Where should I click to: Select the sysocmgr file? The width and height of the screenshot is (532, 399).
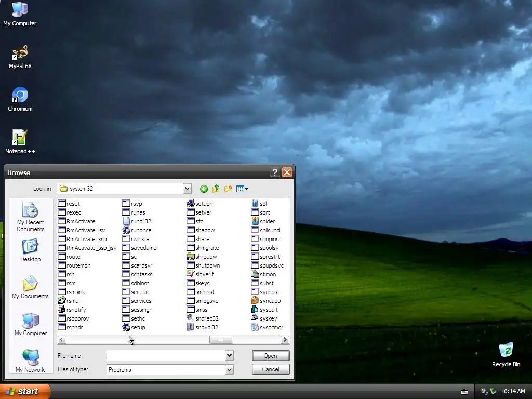268,327
